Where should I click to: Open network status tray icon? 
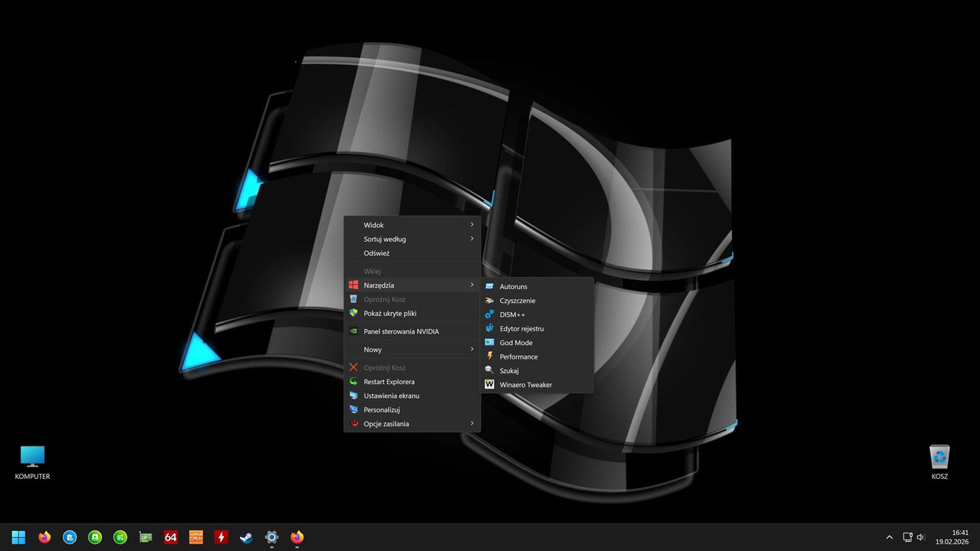click(x=907, y=537)
